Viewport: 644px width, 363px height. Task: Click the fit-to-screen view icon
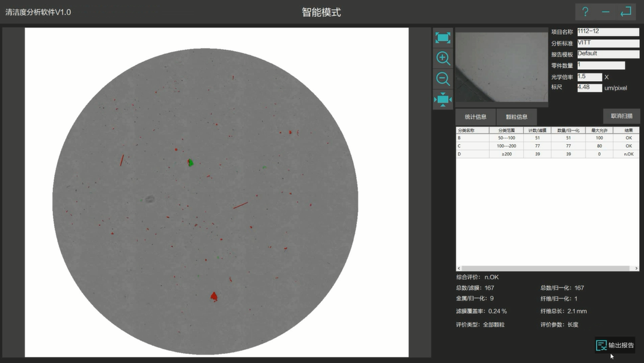[443, 38]
